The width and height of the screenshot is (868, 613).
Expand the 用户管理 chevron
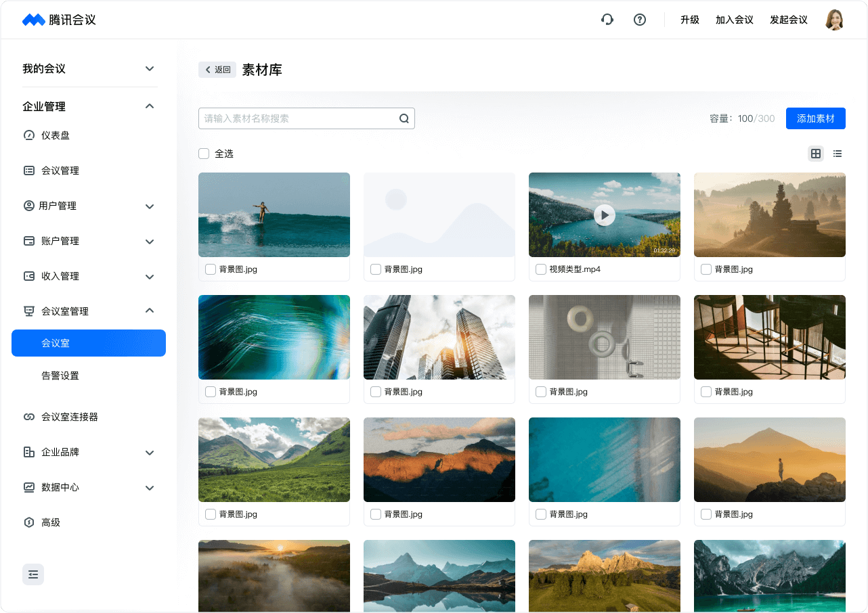pyautogui.click(x=150, y=206)
